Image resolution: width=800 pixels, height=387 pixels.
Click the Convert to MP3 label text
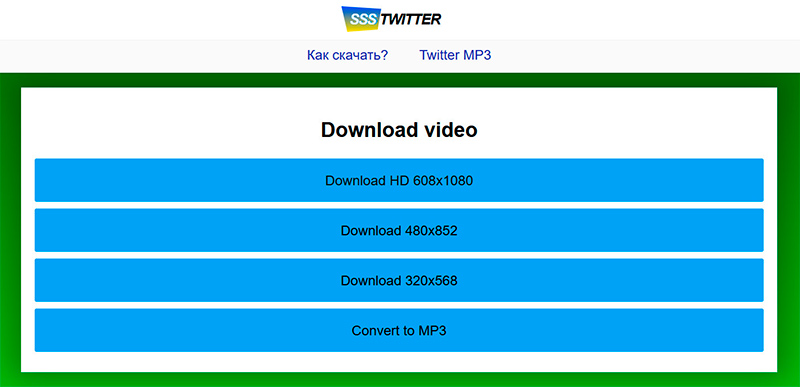[x=399, y=330]
